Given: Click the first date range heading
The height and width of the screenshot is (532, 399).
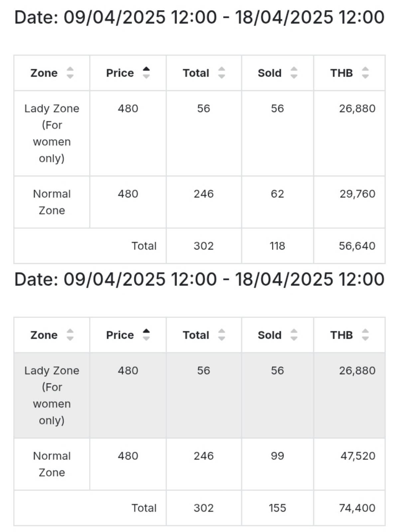Looking at the screenshot, I should 199,17.
